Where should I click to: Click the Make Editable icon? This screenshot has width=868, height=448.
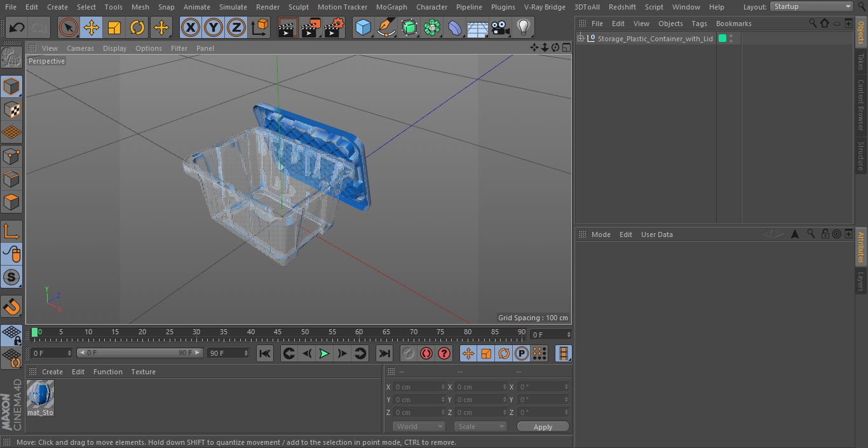11,58
